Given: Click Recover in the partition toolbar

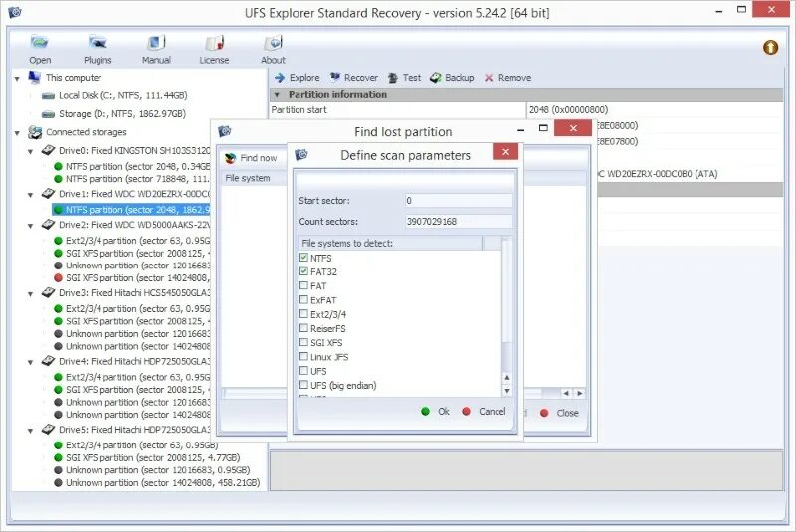Looking at the screenshot, I should 354,78.
